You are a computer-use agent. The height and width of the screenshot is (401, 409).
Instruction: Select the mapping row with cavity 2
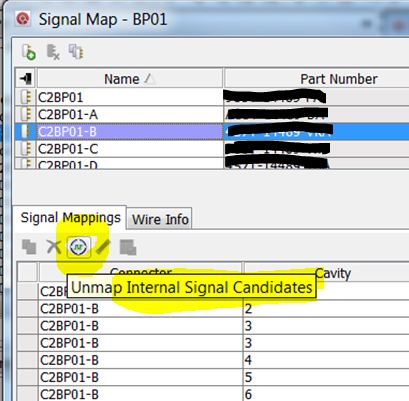tap(213, 309)
